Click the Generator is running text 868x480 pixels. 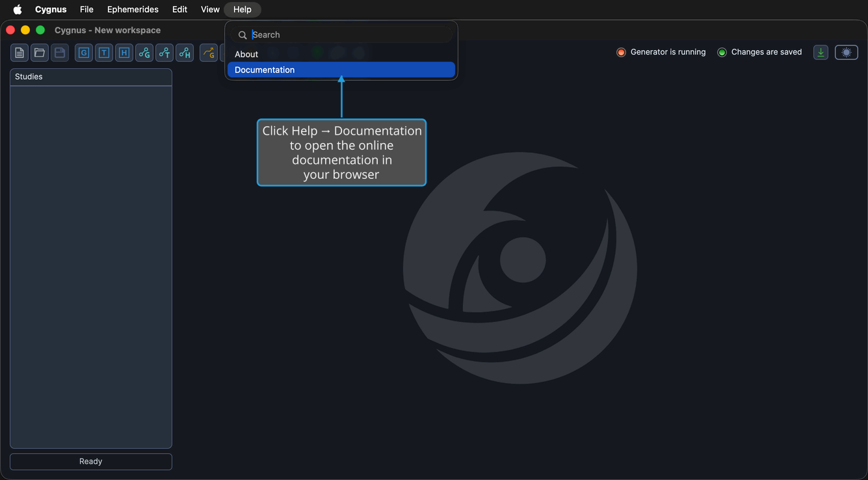coord(668,52)
